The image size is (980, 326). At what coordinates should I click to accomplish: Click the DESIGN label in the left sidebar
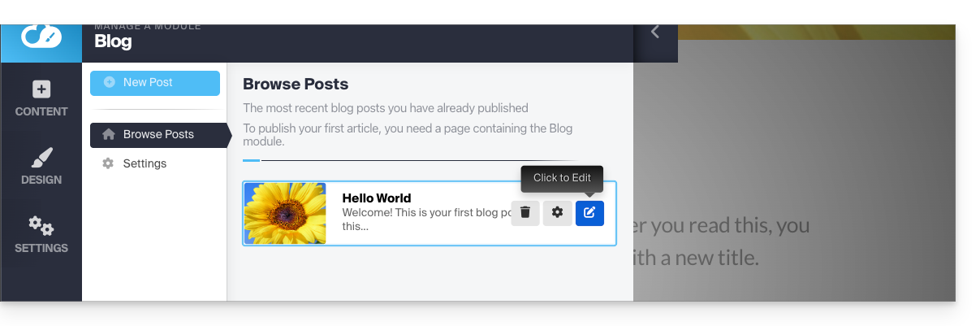(41, 180)
